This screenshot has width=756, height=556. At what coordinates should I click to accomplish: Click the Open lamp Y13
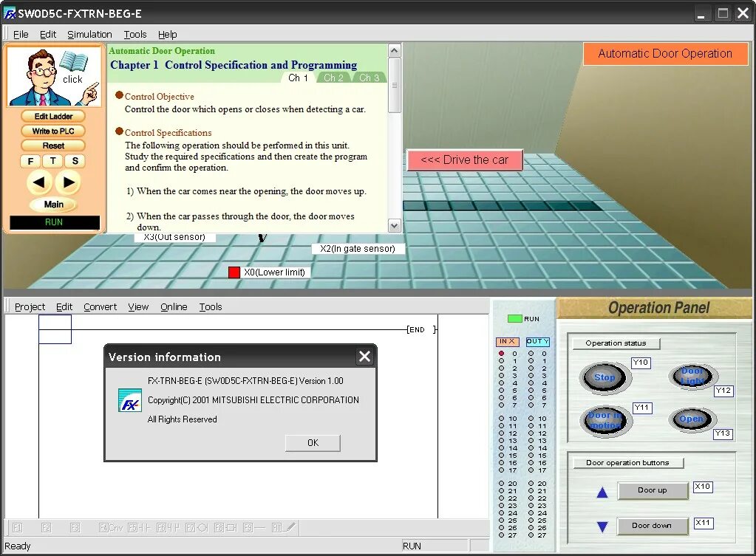[x=692, y=419]
